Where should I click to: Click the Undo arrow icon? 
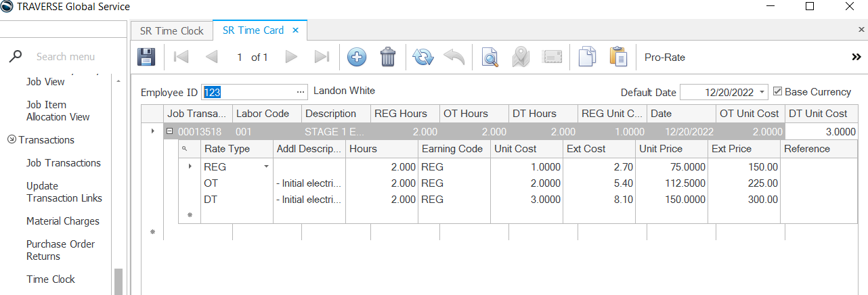454,58
